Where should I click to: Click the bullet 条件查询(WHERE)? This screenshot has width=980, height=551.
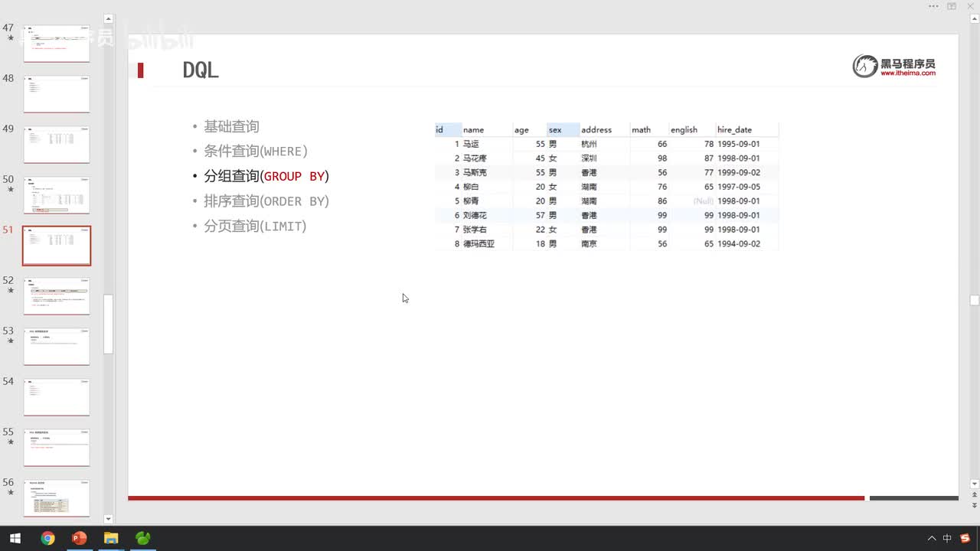point(256,151)
